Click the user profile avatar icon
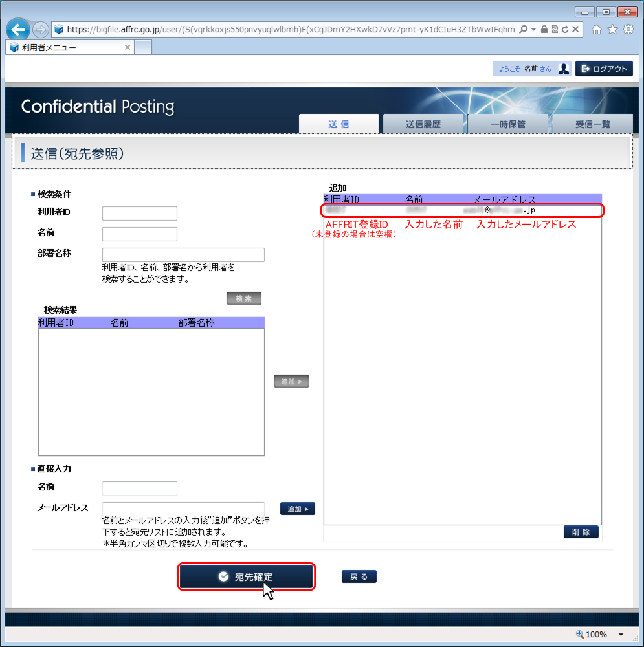 (x=564, y=69)
